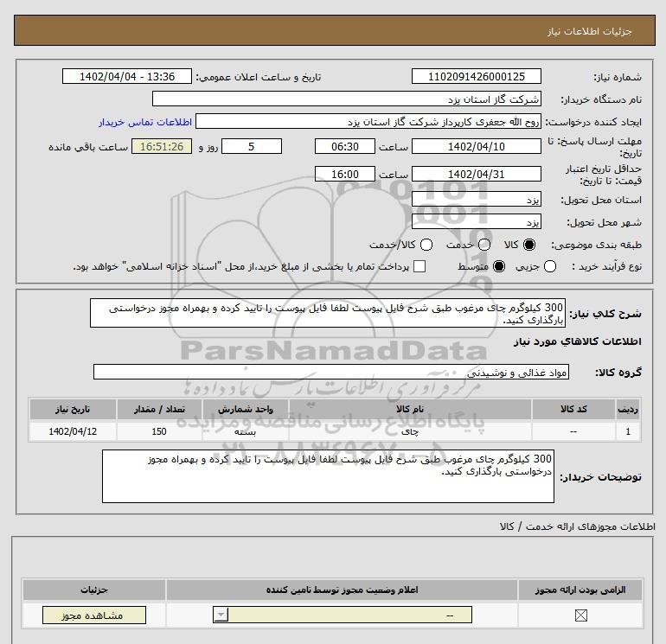Click the general need description text box

click(x=328, y=313)
